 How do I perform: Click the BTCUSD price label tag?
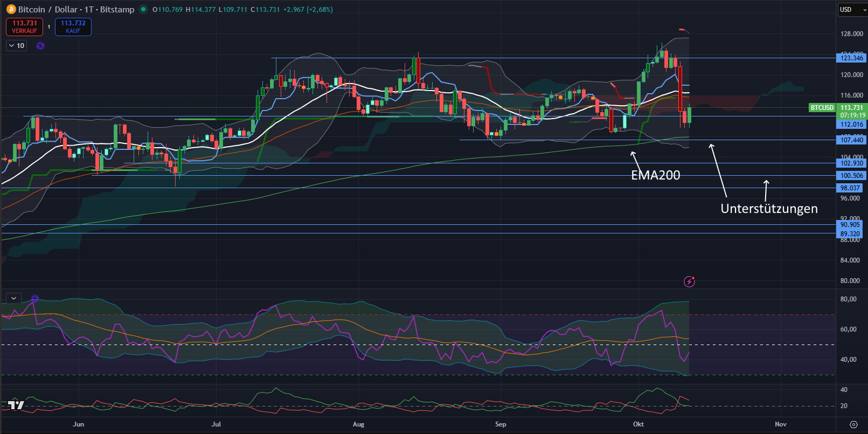coord(822,108)
